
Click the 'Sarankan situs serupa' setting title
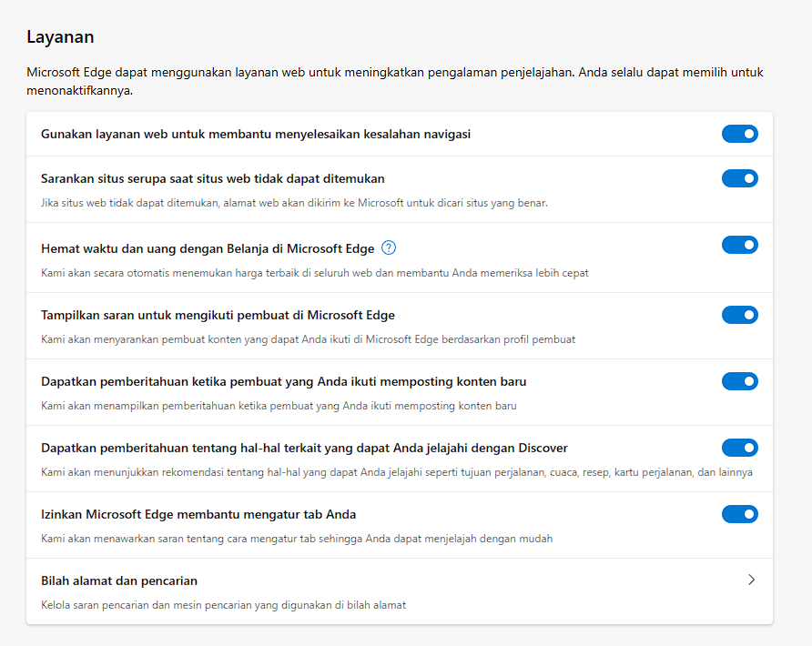pyautogui.click(x=213, y=178)
